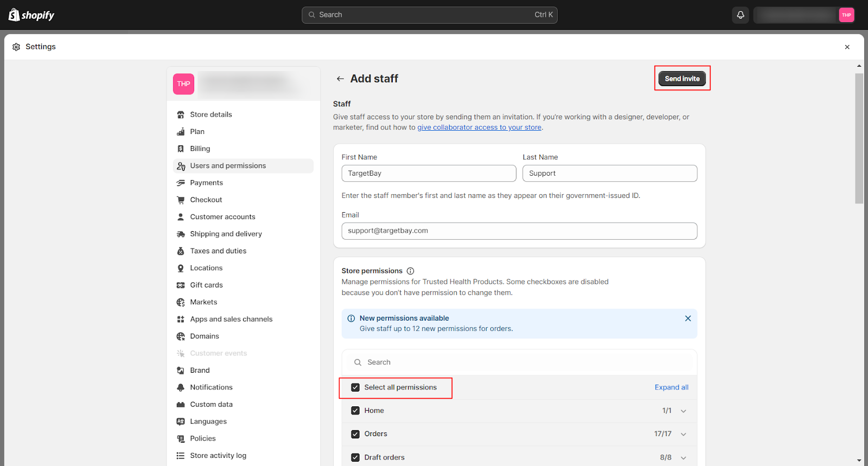Click the Markets globe icon
Viewport: 868px width, 466px height.
coord(181,302)
